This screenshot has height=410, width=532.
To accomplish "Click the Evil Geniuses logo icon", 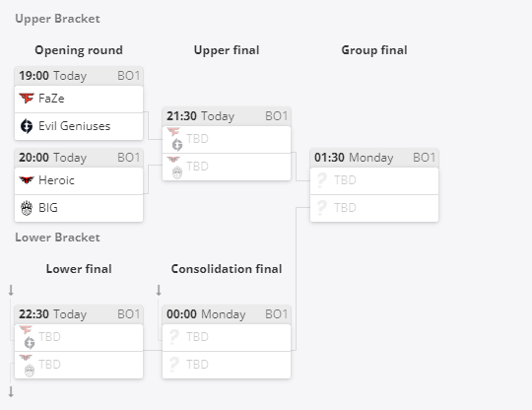I will pyautogui.click(x=27, y=126).
